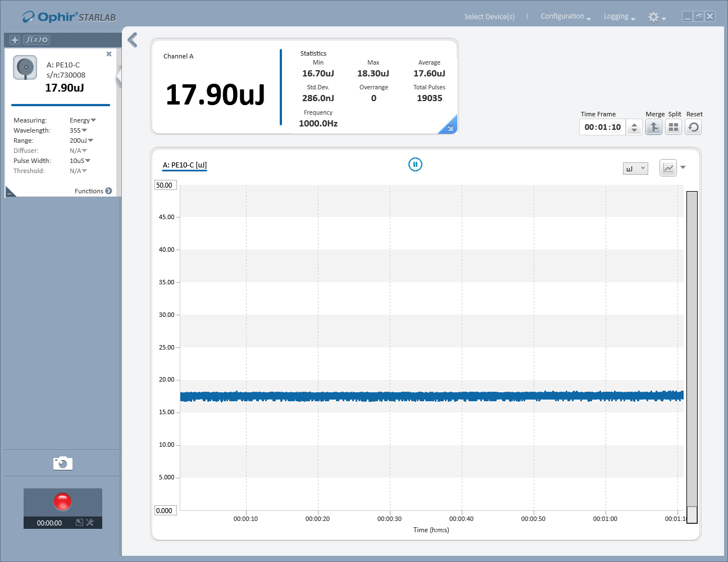
Task: Close the A: PE10-C sensor panel
Action: pos(109,54)
